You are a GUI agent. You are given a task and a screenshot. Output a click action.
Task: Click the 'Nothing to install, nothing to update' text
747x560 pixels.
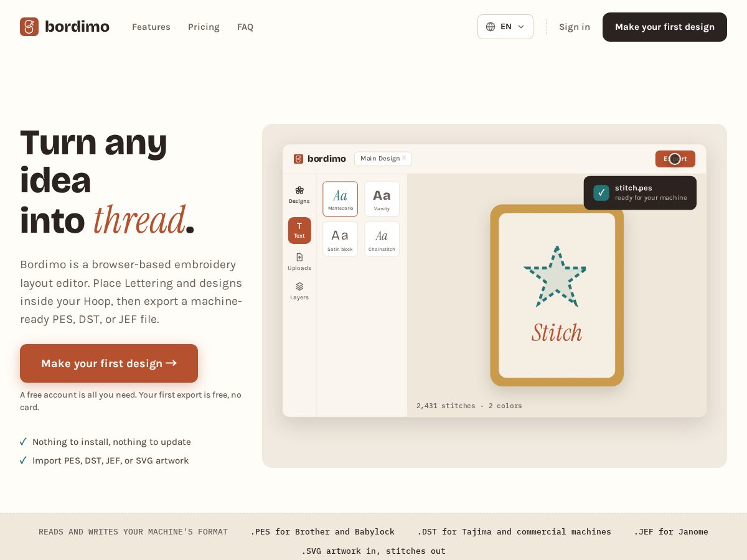(111, 442)
